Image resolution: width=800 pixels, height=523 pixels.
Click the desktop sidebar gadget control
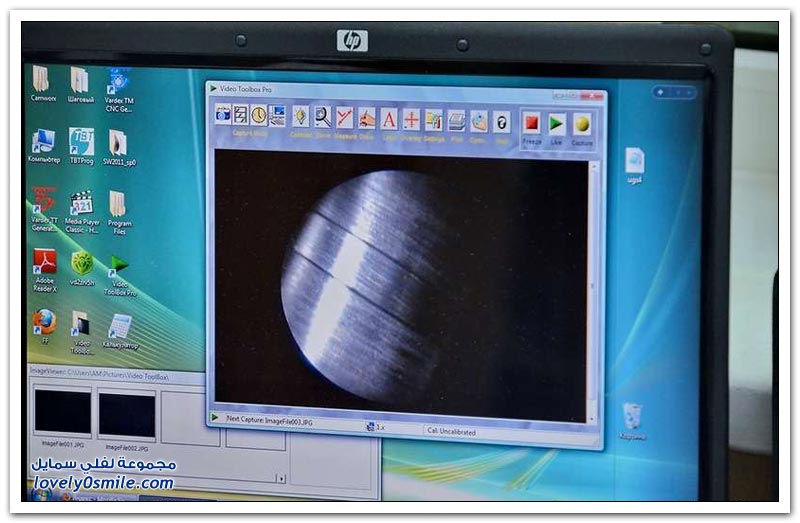click(x=674, y=92)
